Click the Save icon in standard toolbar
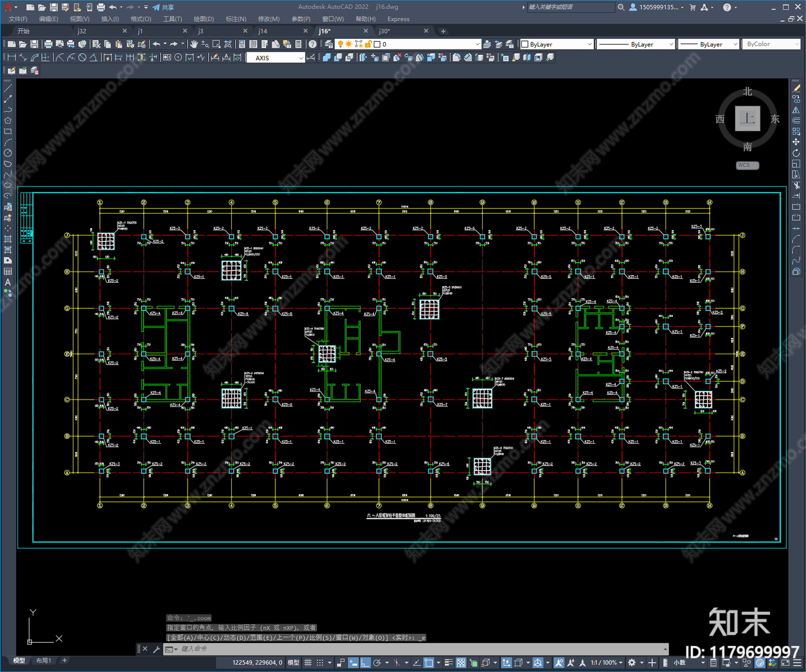 tap(34, 44)
